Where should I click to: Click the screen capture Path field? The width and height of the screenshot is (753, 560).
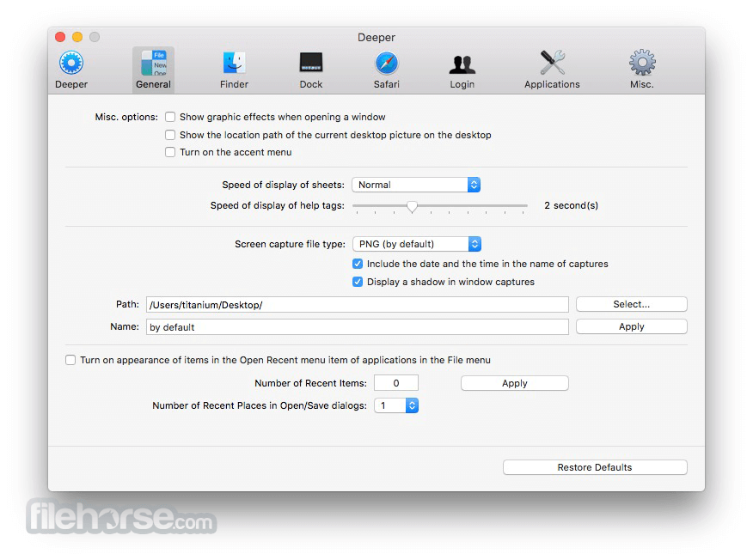pyautogui.click(x=358, y=305)
